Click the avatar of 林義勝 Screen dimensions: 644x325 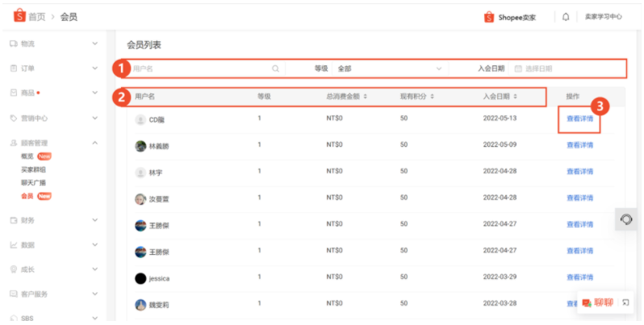point(140,146)
